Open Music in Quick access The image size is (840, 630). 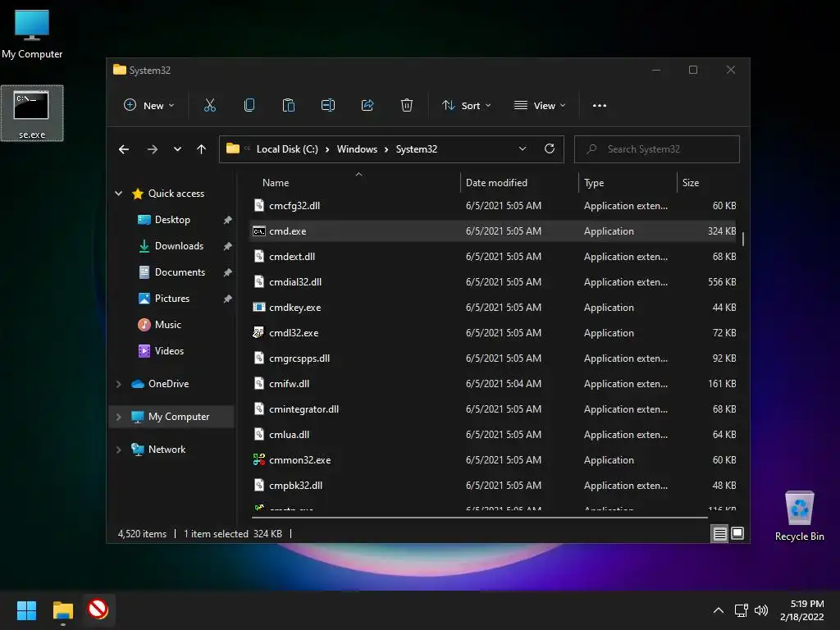(167, 325)
